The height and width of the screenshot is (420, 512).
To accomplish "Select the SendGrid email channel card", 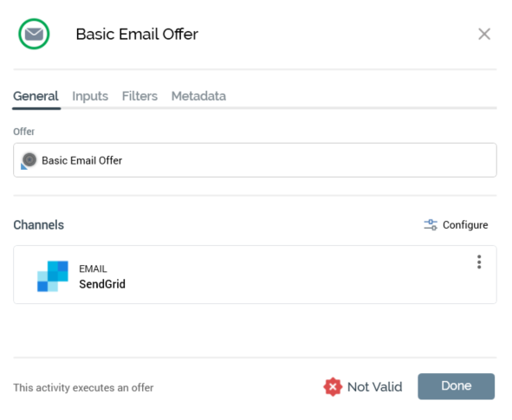I will pos(255,275).
